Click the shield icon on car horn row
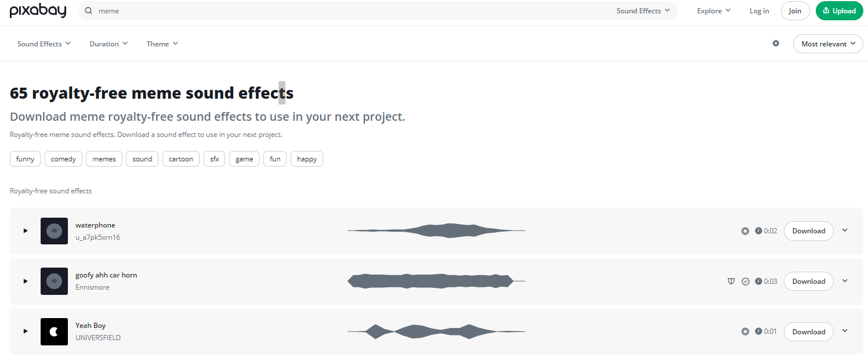 click(x=731, y=281)
